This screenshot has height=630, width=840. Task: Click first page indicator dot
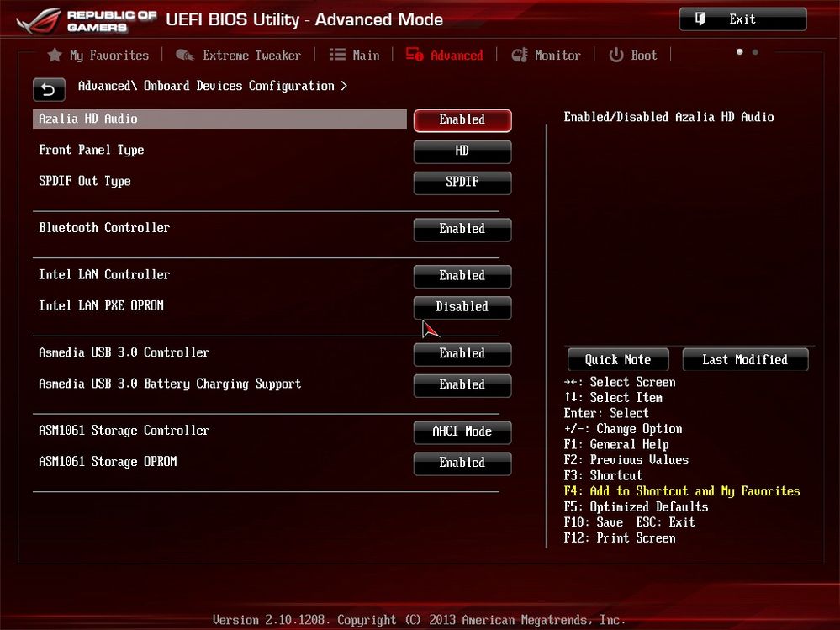[x=740, y=52]
